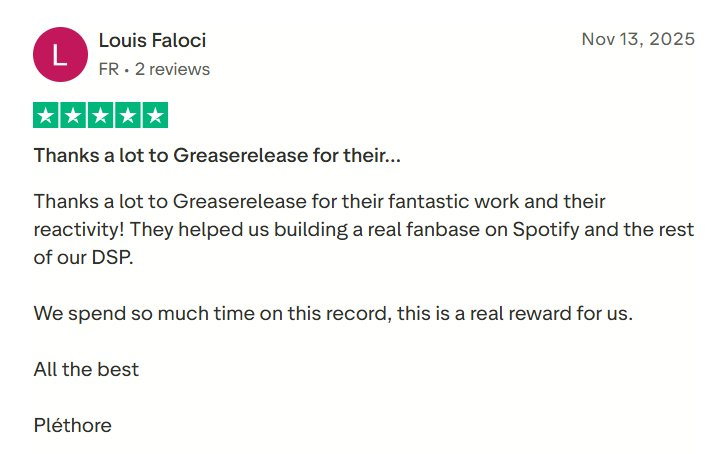Click the pink 'L' reviewer avatar
This screenshot has height=454, width=726.
(60, 55)
